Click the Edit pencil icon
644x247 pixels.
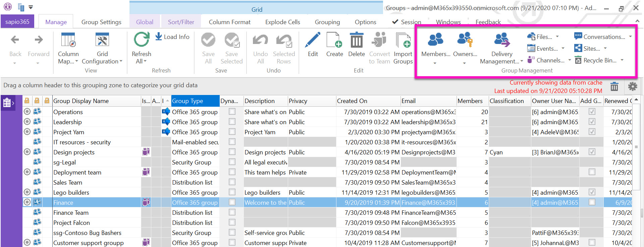click(x=313, y=40)
